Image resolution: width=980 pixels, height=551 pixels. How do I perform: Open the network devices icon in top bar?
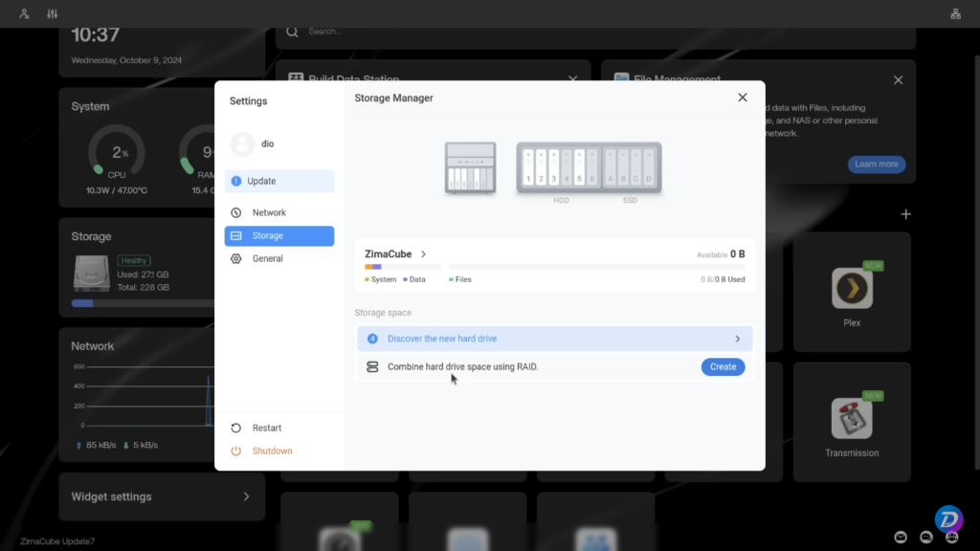[x=956, y=13]
